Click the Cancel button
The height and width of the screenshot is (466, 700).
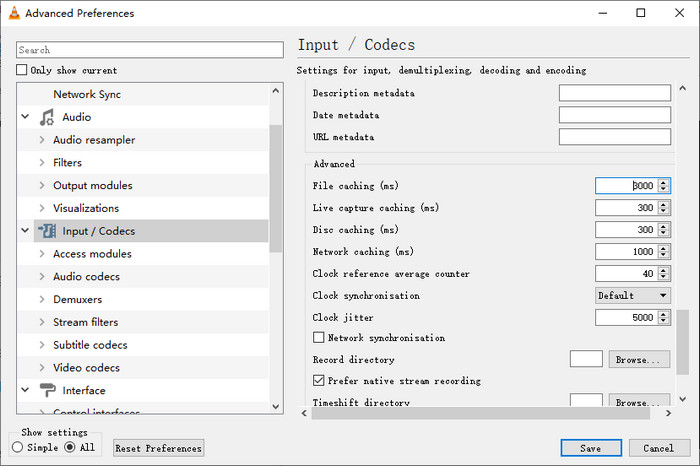(659, 448)
